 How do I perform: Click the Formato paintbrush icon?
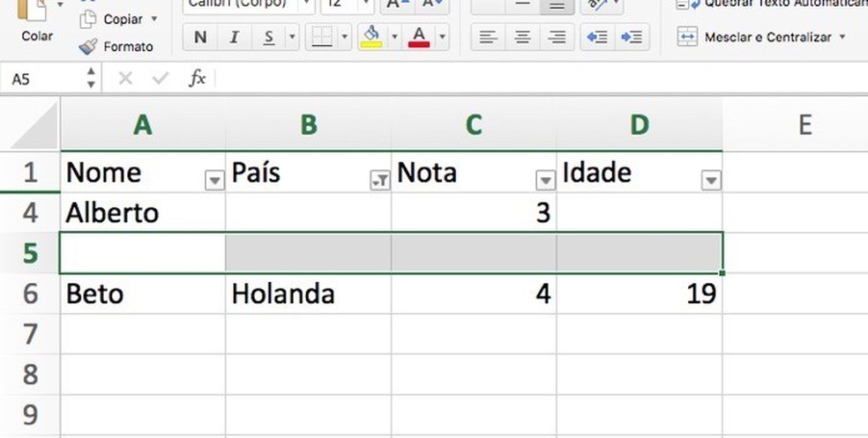(88, 47)
